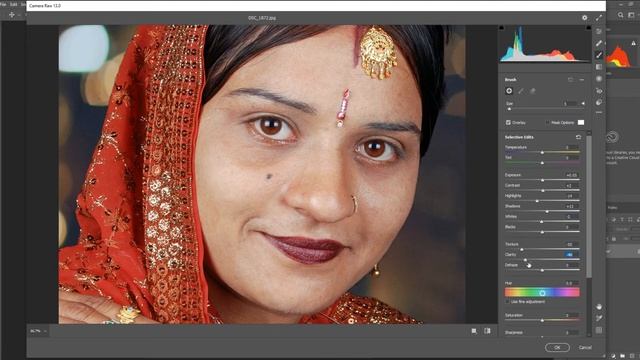Choose create new brush adjustment icon
640x360 pixels.
tap(509, 91)
